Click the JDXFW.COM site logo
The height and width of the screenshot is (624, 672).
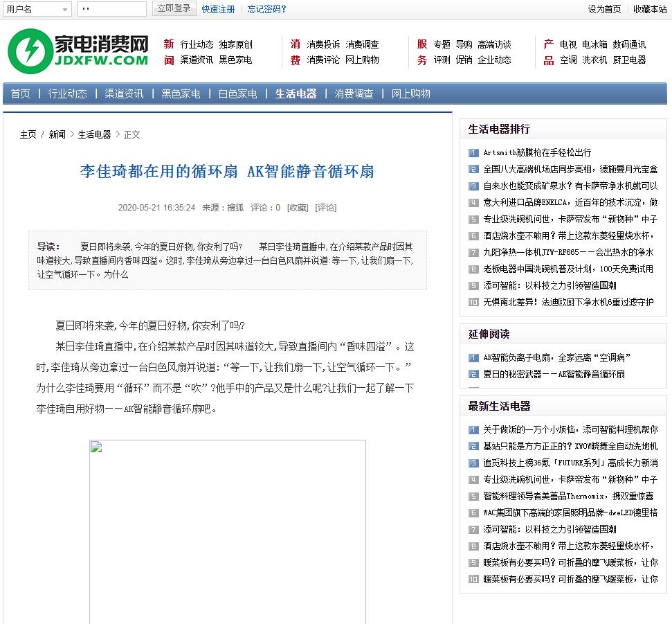pos(78,51)
